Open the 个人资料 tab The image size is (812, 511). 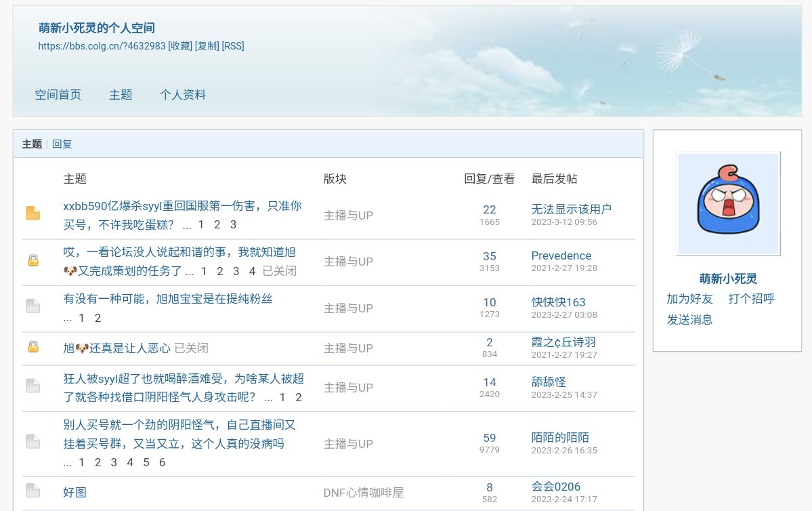(183, 95)
